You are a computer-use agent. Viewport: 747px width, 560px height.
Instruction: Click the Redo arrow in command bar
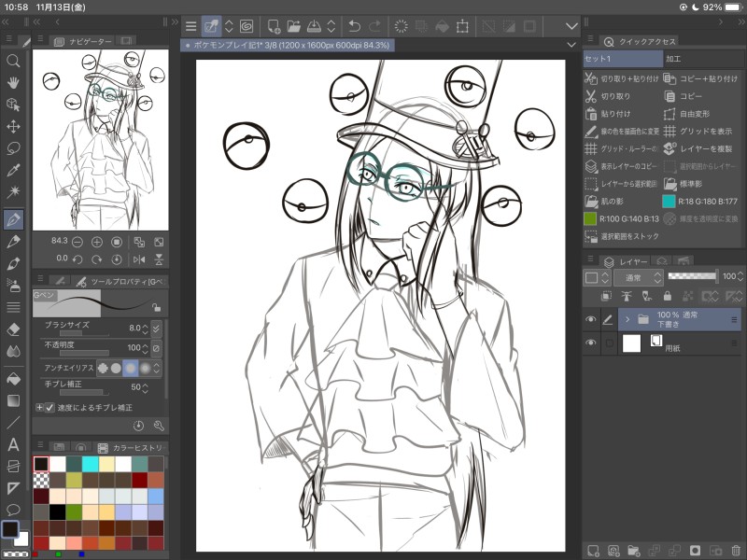point(375,26)
